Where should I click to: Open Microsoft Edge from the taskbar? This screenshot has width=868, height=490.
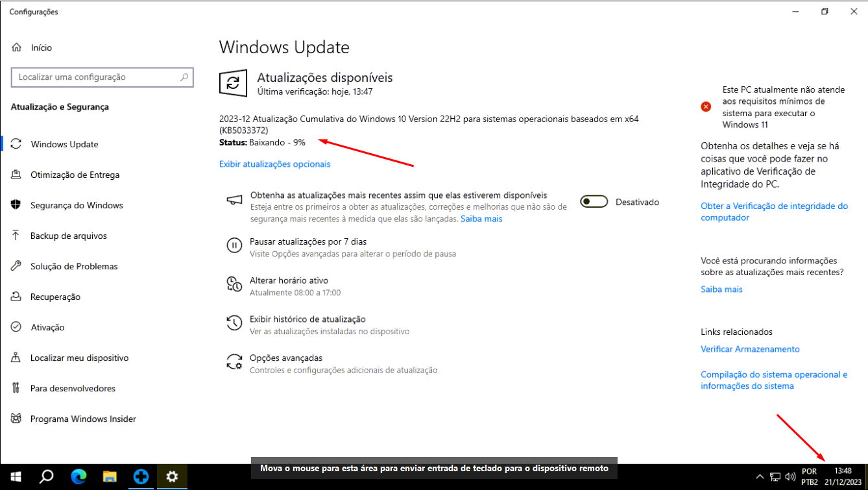[x=78, y=477]
